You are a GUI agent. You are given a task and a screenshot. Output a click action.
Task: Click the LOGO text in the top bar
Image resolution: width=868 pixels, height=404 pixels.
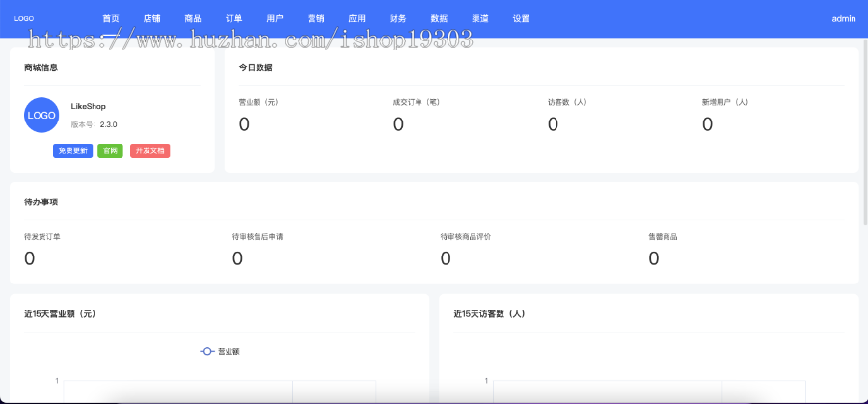point(24,19)
